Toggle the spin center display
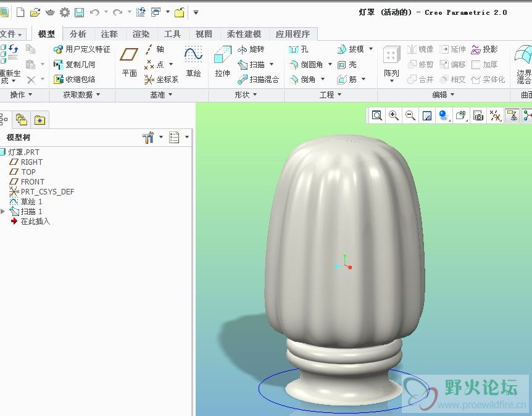Viewport: 532px width, 416px height. click(527, 115)
